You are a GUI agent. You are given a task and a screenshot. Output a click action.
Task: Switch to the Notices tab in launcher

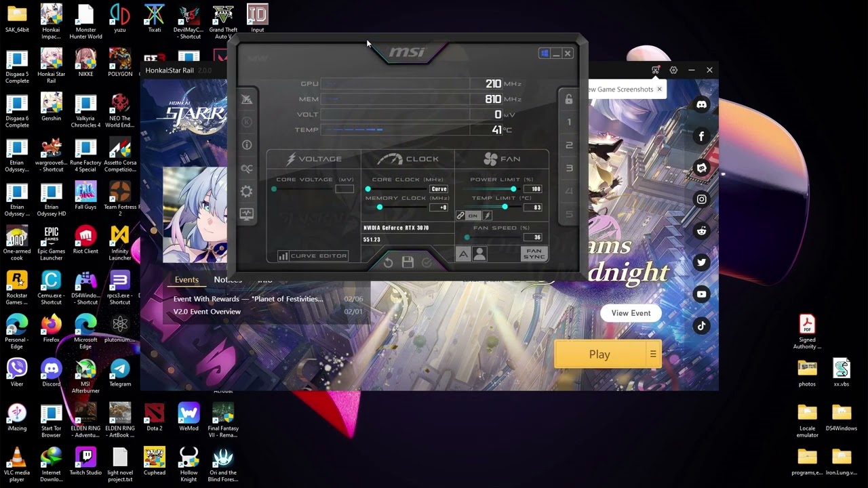coord(228,279)
